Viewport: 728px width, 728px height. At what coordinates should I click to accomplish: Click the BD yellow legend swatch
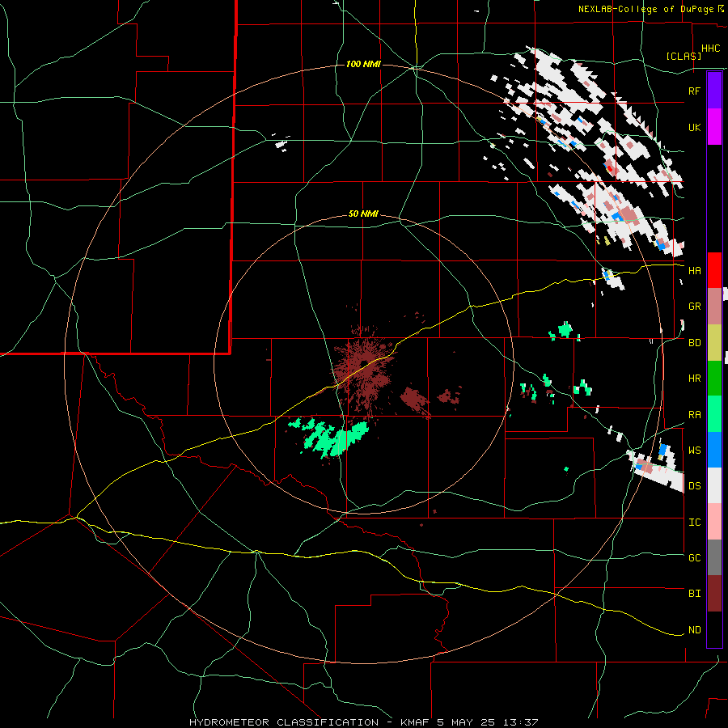click(x=714, y=343)
